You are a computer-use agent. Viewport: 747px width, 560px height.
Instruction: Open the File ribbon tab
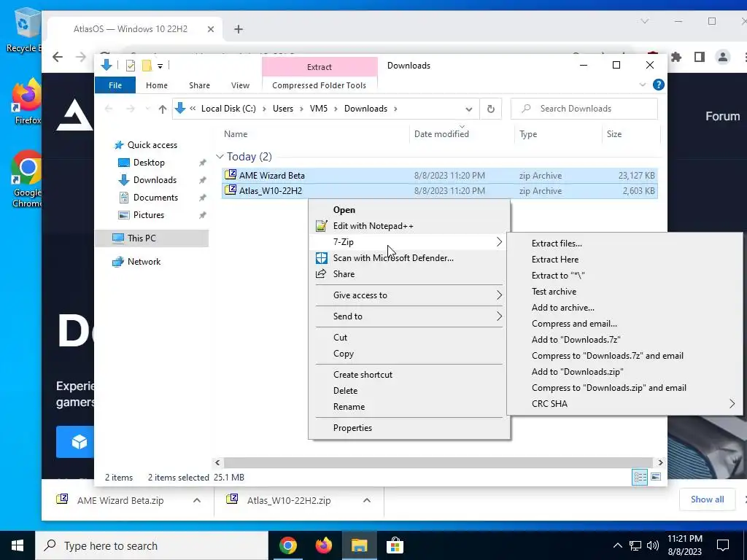tap(115, 85)
